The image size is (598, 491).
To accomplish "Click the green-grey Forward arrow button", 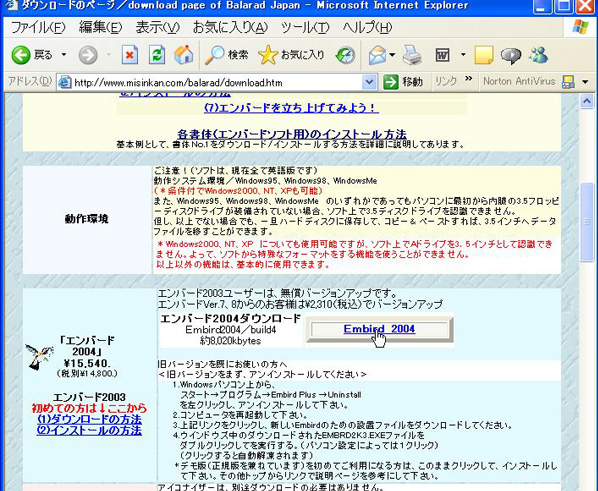I will pyautogui.click(x=88, y=55).
